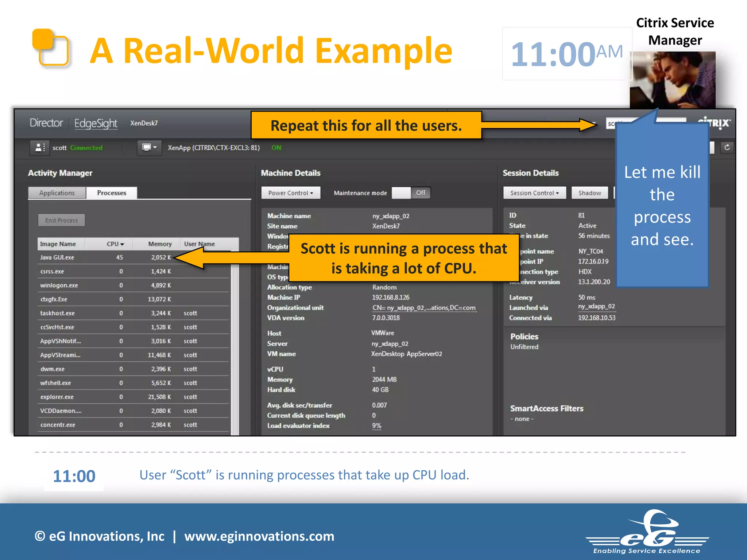
Task: Open the Organizational unit CN= link
Action: coord(424,308)
